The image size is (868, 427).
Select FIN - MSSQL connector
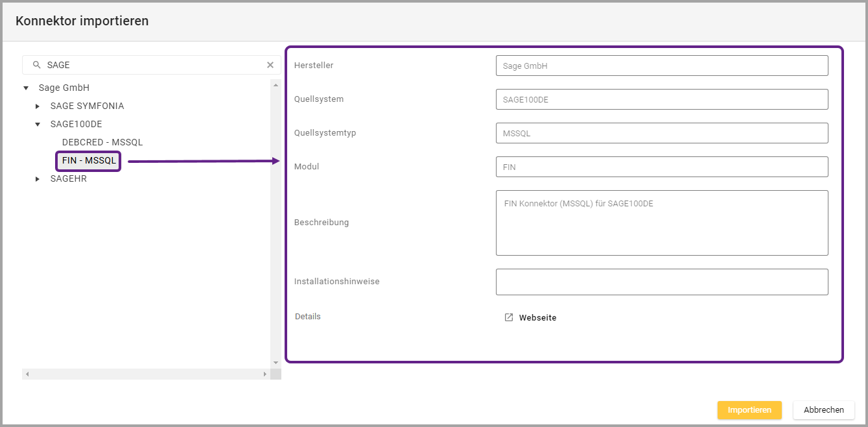tap(89, 160)
